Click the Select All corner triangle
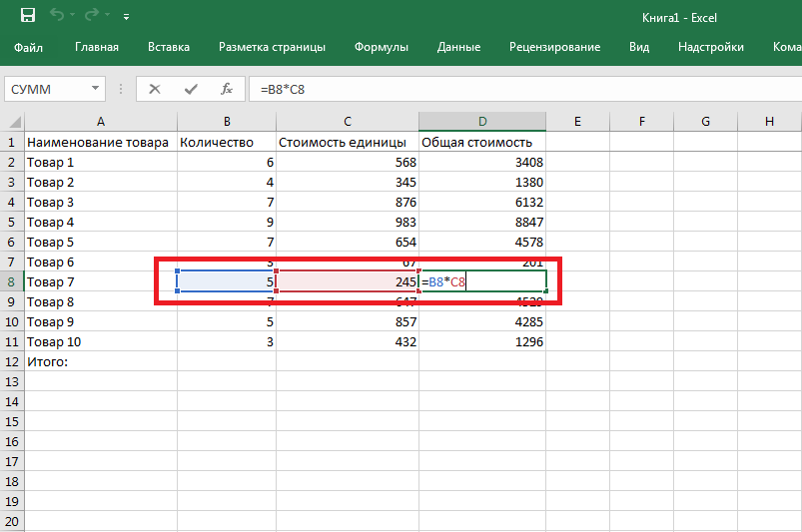 pyautogui.click(x=12, y=122)
